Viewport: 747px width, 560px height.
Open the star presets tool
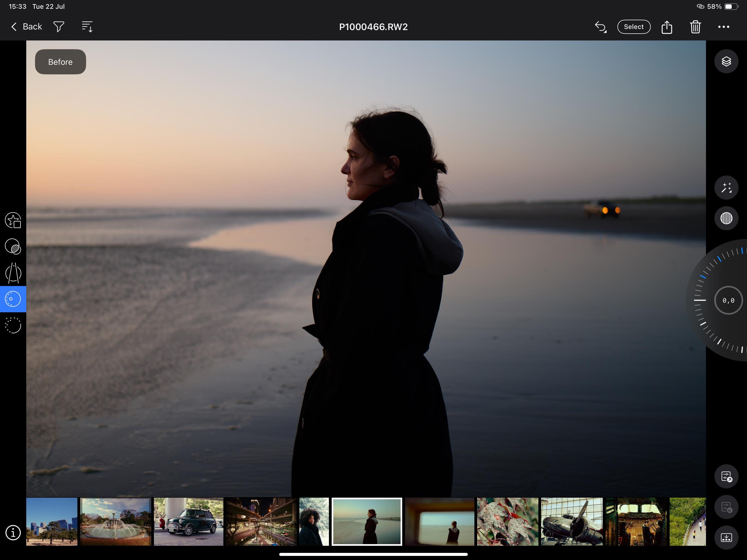point(13,220)
